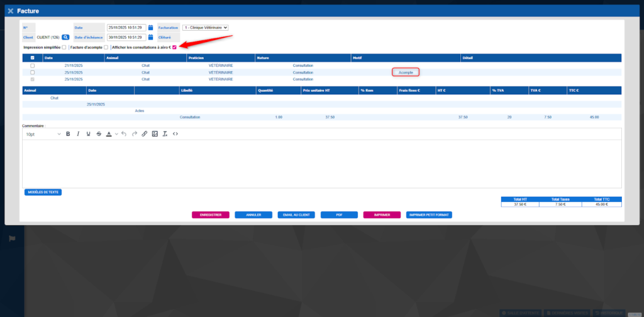
Task: Enable the Impression simplifiée checkbox
Action: point(64,48)
